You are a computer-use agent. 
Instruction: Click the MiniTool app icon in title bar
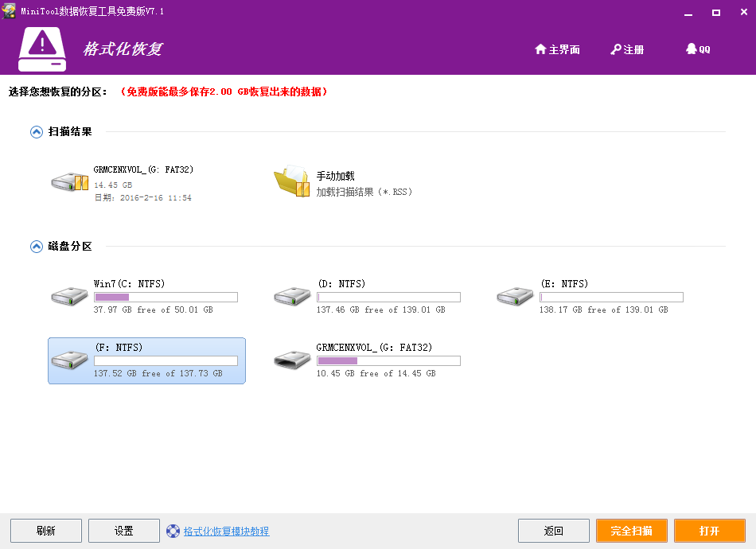click(9, 10)
